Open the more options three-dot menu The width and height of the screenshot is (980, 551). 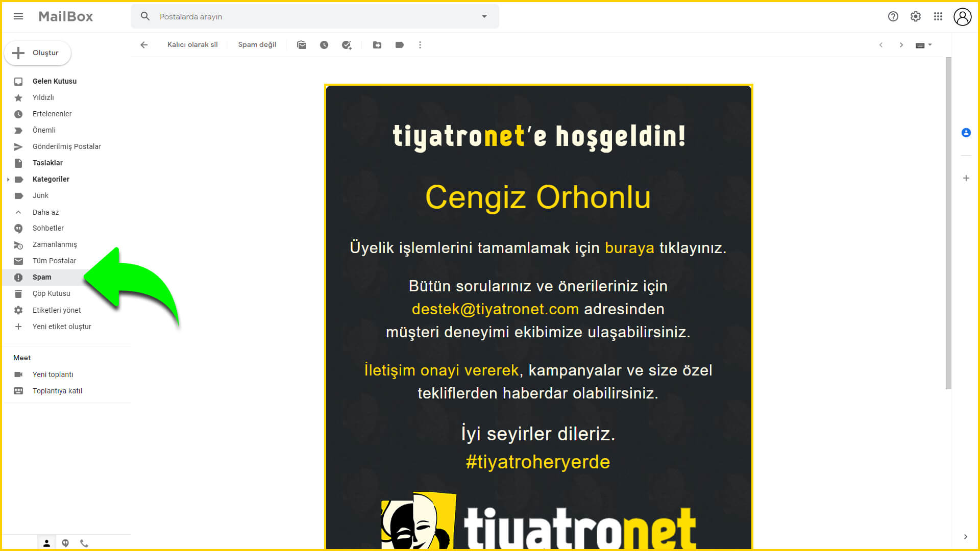[420, 45]
